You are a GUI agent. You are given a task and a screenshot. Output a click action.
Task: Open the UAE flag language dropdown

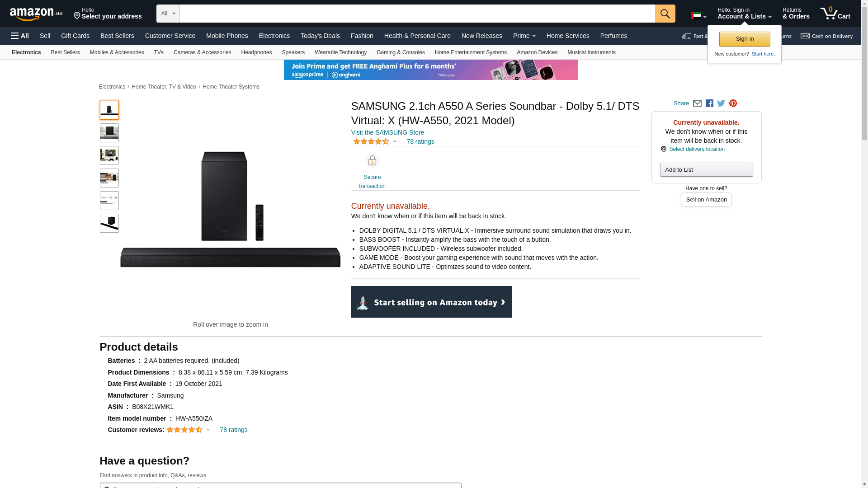(x=698, y=16)
